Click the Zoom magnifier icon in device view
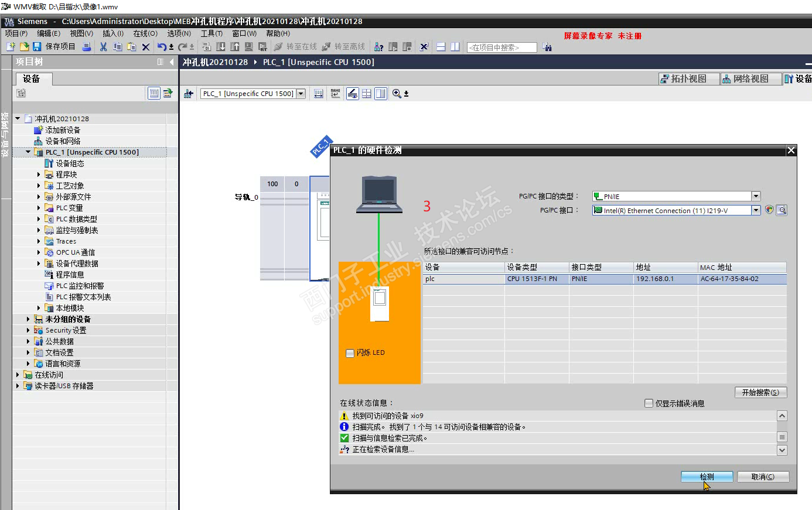 point(397,94)
